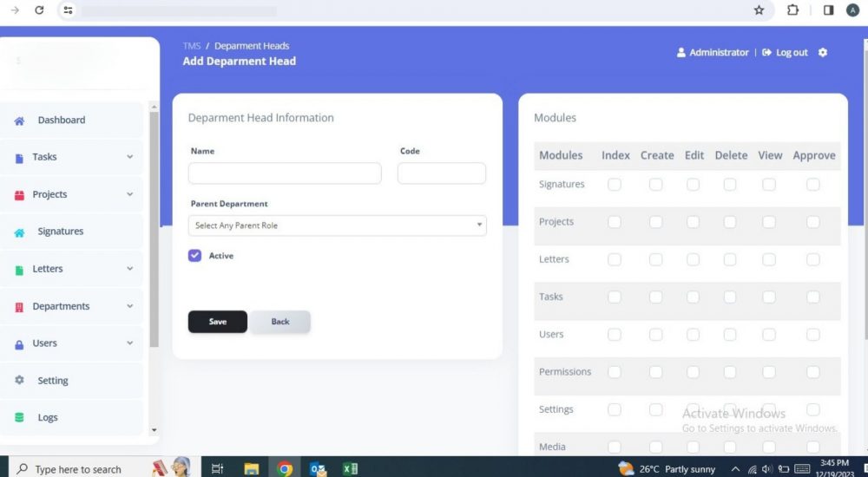Image resolution: width=868 pixels, height=477 pixels.
Task: Bookmark page using the star icon
Action: coord(759,10)
